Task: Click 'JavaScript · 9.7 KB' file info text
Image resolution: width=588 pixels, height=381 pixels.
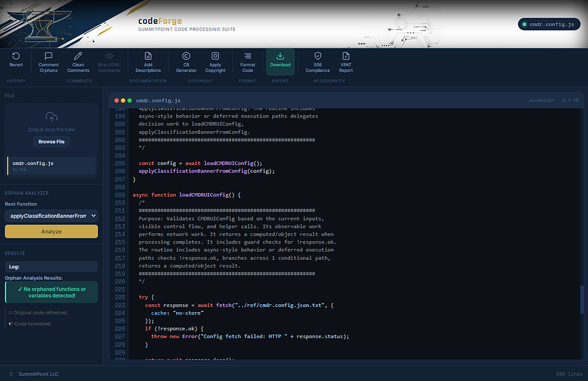Action: coord(553,101)
